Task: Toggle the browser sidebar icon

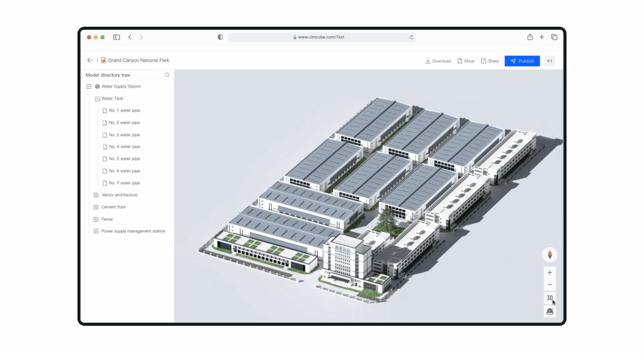Action: pyautogui.click(x=116, y=37)
